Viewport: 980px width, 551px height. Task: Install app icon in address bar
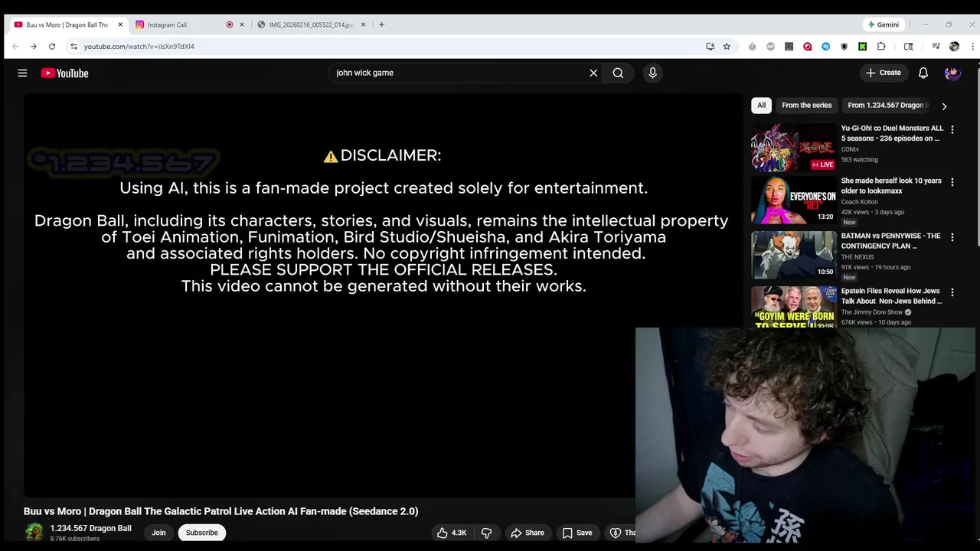[710, 47]
